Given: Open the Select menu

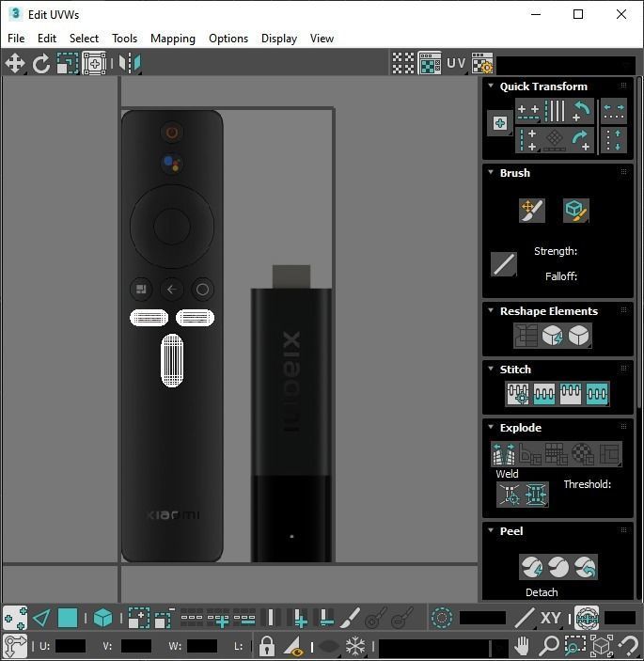Looking at the screenshot, I should 84,39.
